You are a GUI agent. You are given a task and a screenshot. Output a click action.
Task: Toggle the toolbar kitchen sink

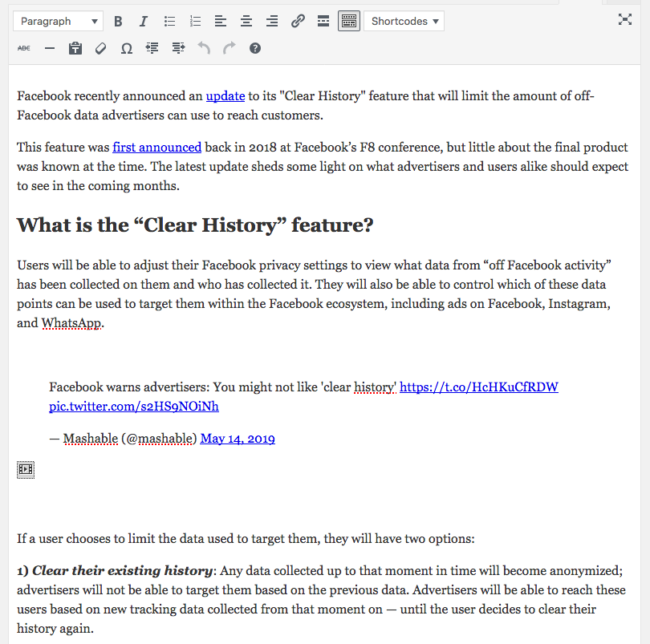pyautogui.click(x=349, y=21)
